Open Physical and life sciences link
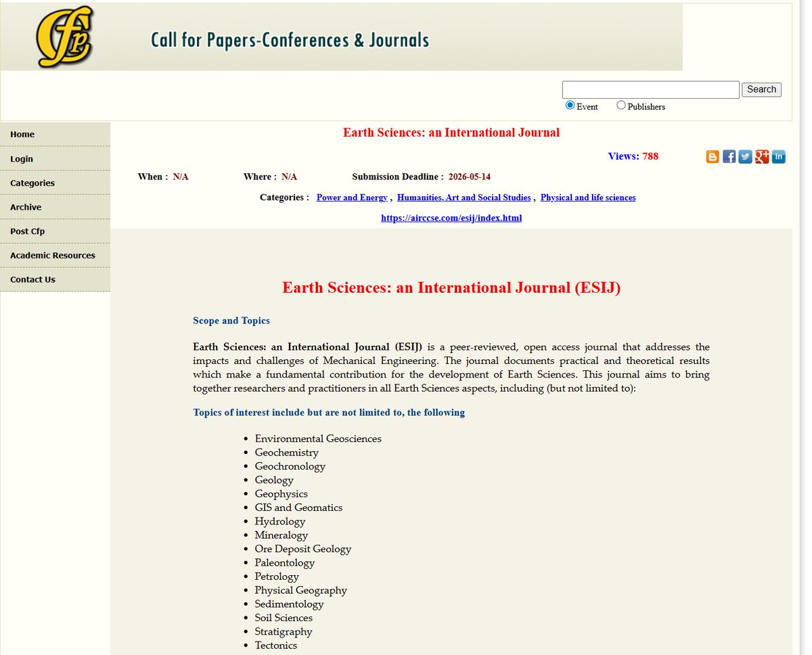812x655 pixels. pyautogui.click(x=588, y=198)
